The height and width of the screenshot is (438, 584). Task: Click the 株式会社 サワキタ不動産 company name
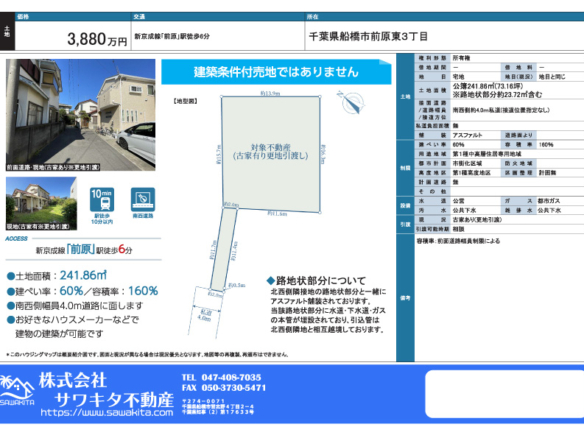click(x=107, y=390)
